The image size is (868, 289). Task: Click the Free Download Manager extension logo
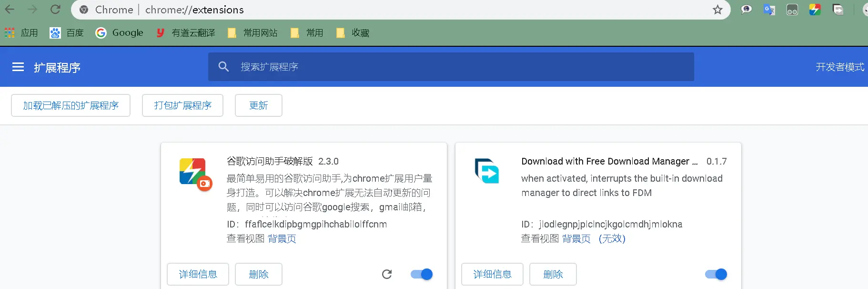pyautogui.click(x=487, y=171)
